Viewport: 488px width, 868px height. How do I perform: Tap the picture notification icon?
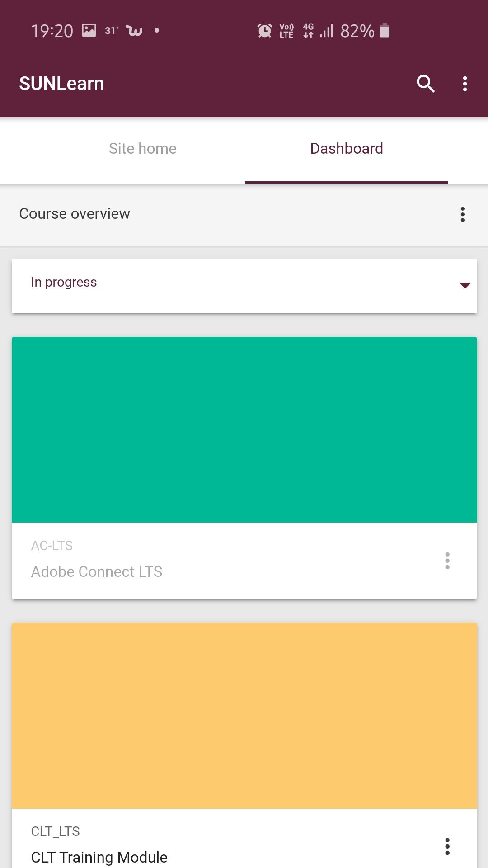pos(89,30)
